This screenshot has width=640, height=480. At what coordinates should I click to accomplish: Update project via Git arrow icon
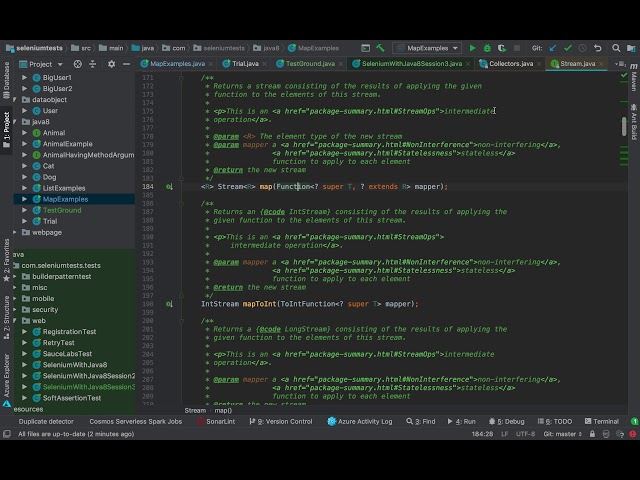[x=553, y=48]
